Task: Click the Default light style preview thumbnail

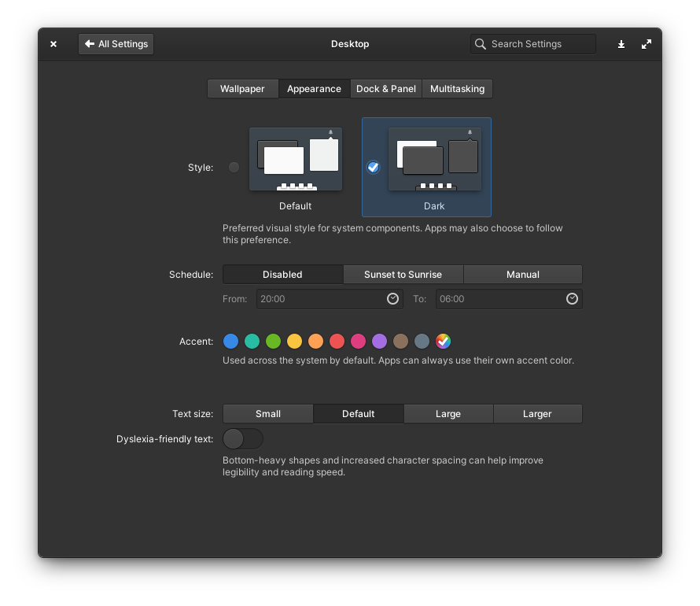Action: point(296,159)
